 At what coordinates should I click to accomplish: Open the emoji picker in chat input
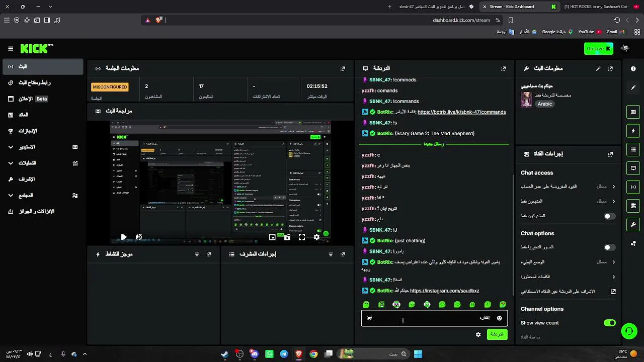(x=499, y=318)
